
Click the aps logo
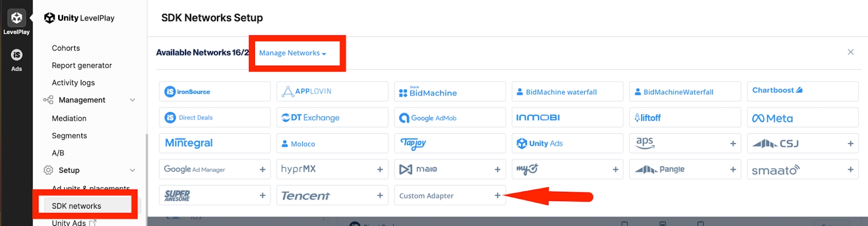[x=645, y=143]
